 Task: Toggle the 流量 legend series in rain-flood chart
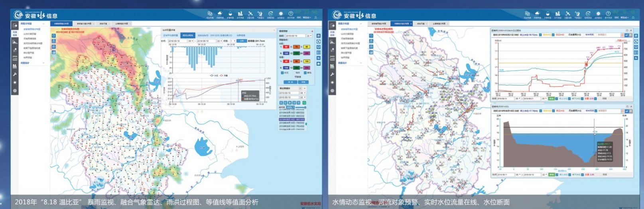(x=225, y=75)
